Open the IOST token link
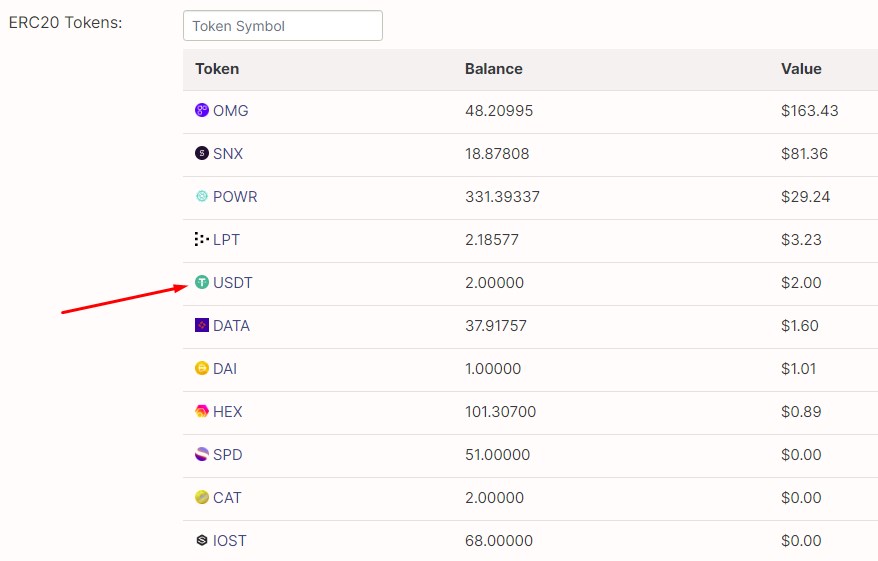The image size is (878, 561). coord(230,541)
